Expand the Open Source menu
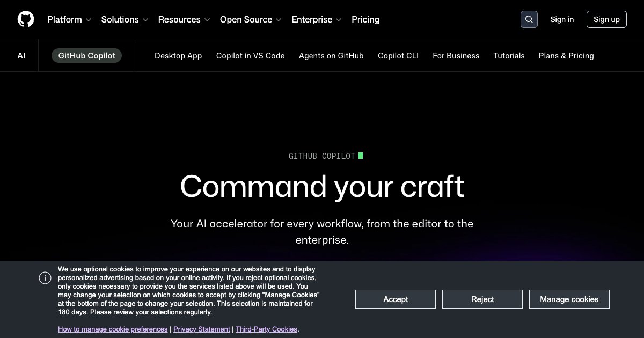Screen dimensions: 644x338 pyautogui.click(x=251, y=19)
